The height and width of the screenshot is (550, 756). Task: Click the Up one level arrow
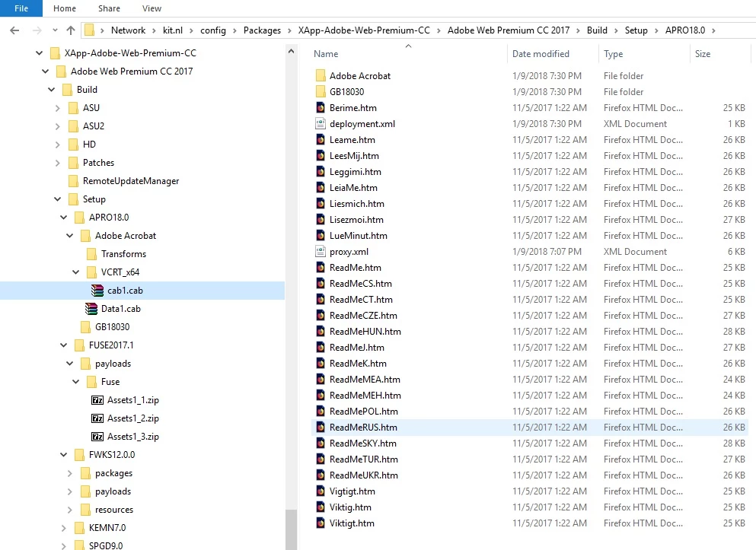point(71,30)
